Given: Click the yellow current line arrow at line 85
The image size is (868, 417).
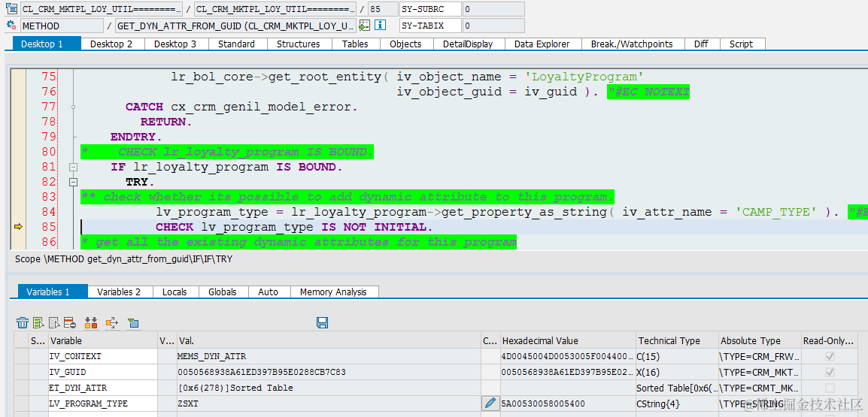Looking at the screenshot, I should 18,227.
